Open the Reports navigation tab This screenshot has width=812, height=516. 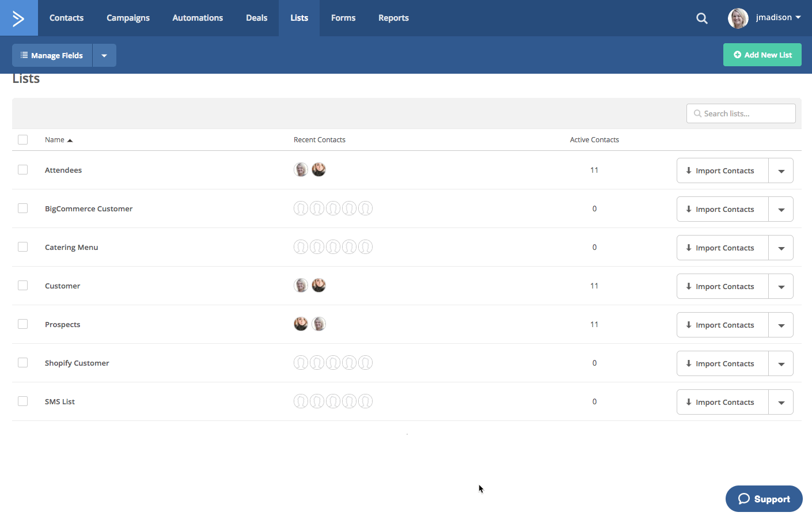click(x=393, y=18)
